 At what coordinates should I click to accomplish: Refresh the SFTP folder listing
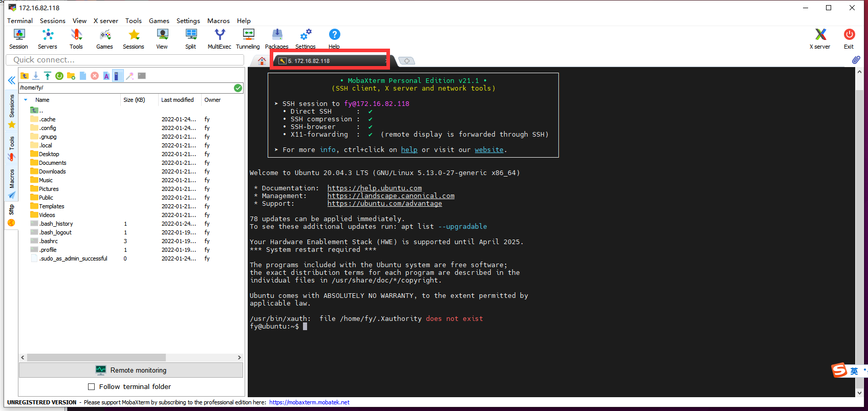point(59,76)
